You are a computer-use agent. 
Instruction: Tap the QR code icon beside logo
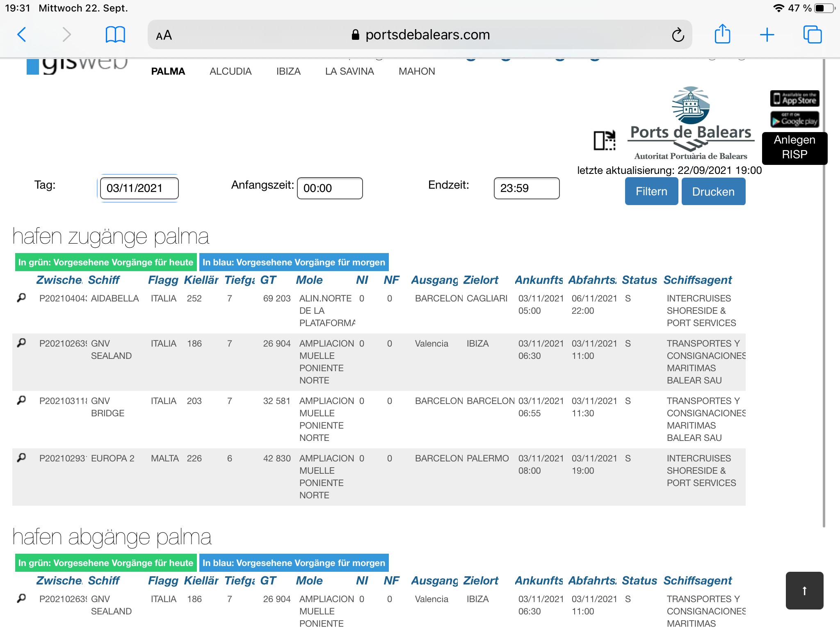click(605, 141)
